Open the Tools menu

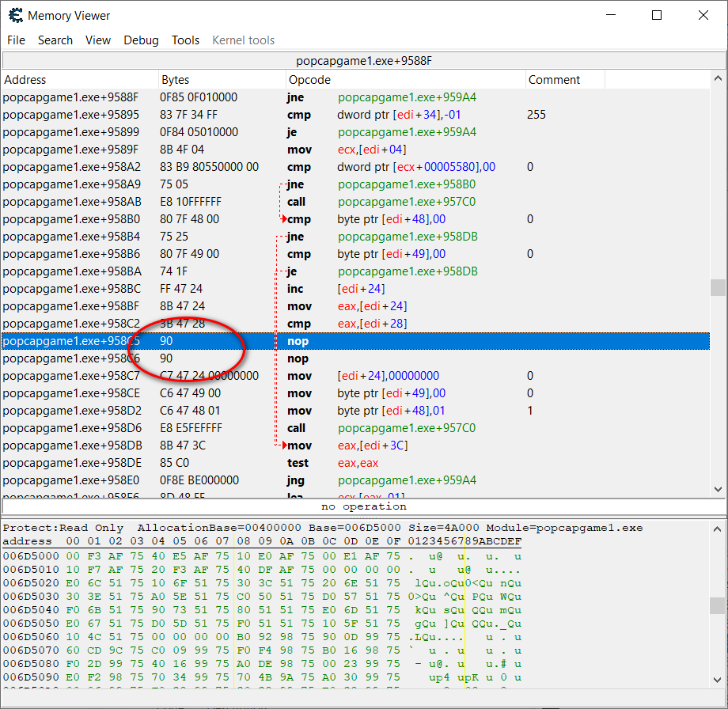pyautogui.click(x=185, y=40)
